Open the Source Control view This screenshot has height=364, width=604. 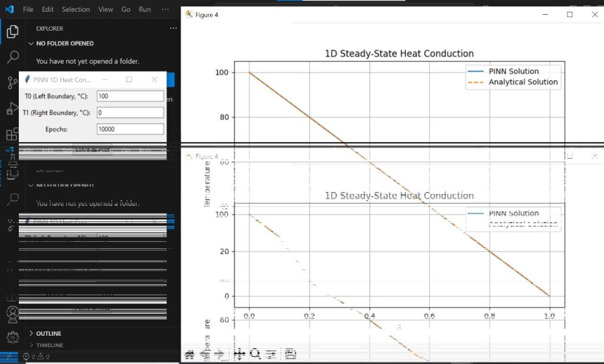click(x=12, y=83)
